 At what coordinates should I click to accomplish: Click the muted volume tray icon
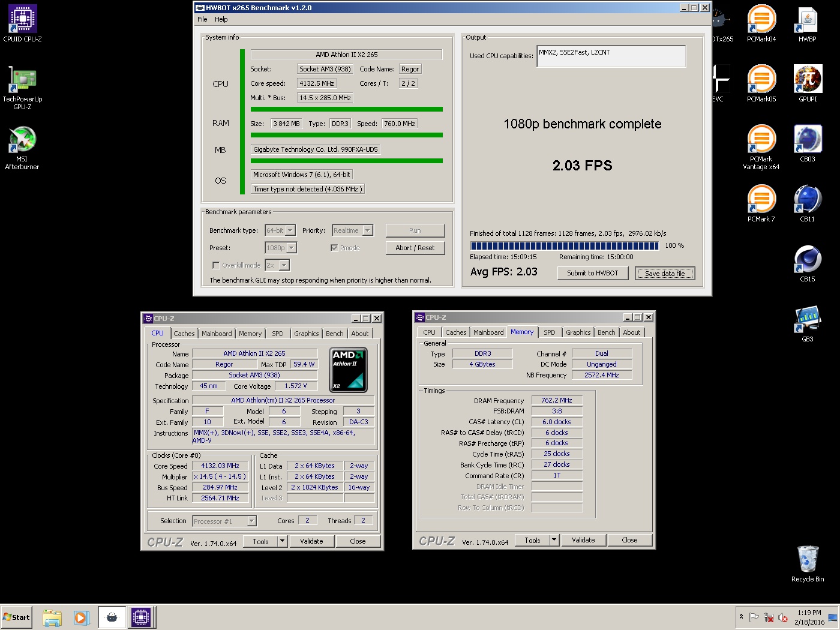[x=783, y=617]
